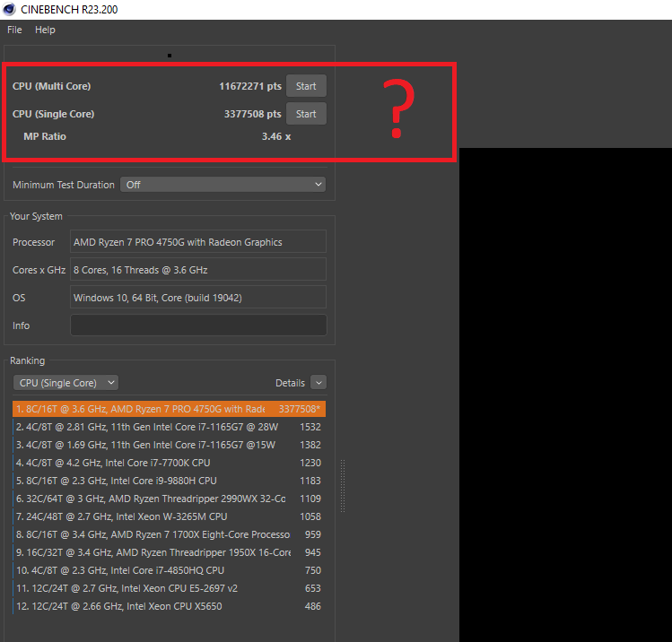Click the Details label
The height and width of the screenshot is (642, 672).
290,383
